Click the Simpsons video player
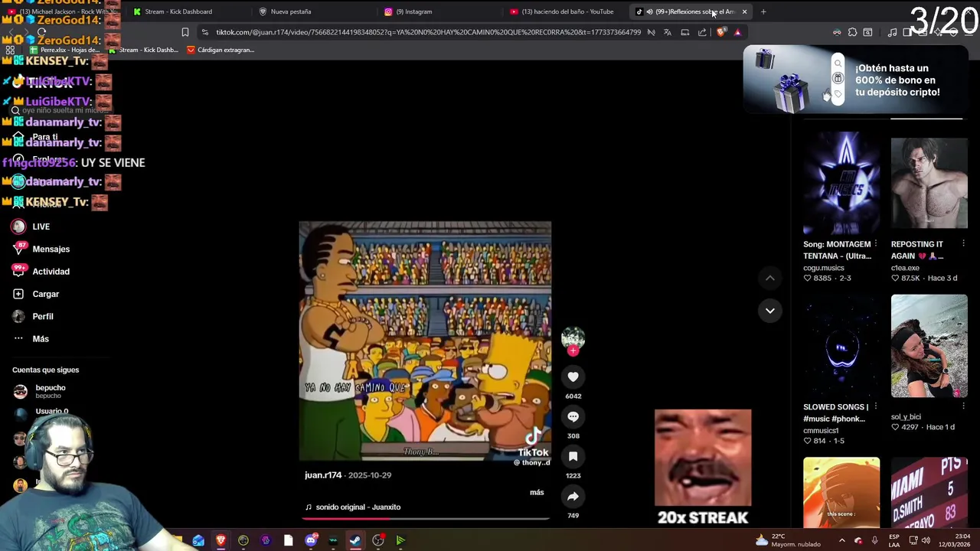This screenshot has width=980, height=551. (x=425, y=341)
